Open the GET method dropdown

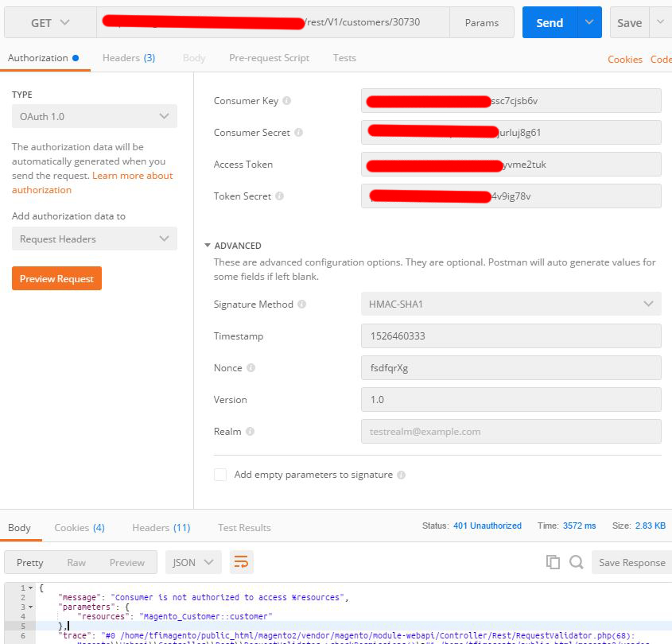click(x=49, y=22)
